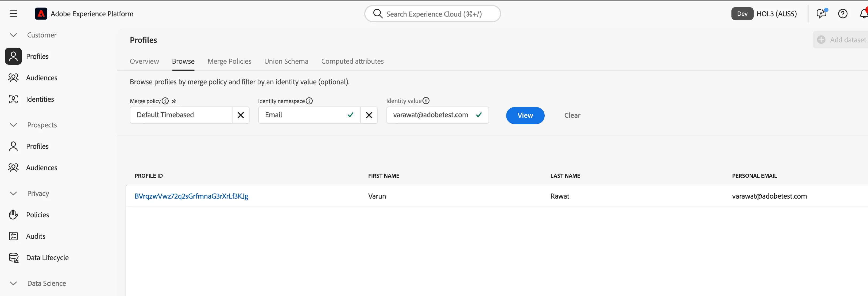Screen dimensions: 868x296
Task: Open the notifications bell
Action: click(x=864, y=13)
